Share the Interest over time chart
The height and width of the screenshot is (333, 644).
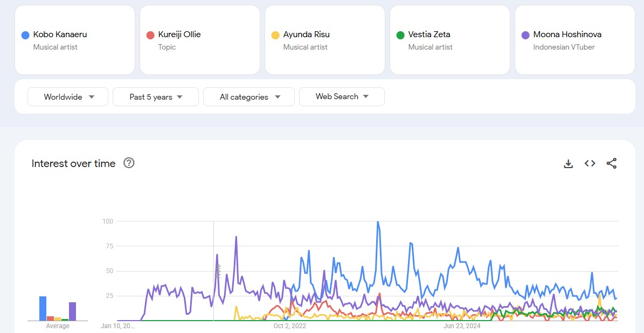(612, 163)
